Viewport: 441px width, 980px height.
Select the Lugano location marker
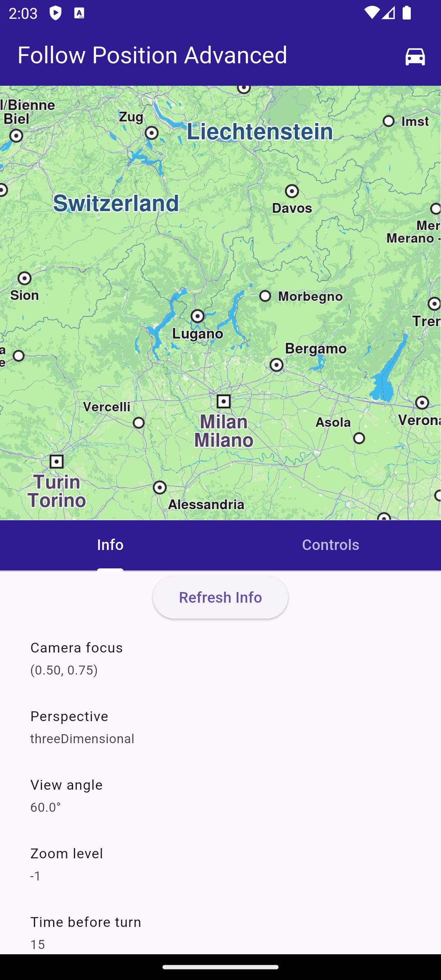tap(198, 316)
